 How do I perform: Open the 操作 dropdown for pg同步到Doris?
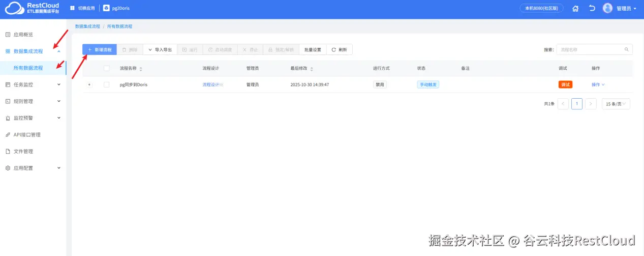[x=598, y=84]
